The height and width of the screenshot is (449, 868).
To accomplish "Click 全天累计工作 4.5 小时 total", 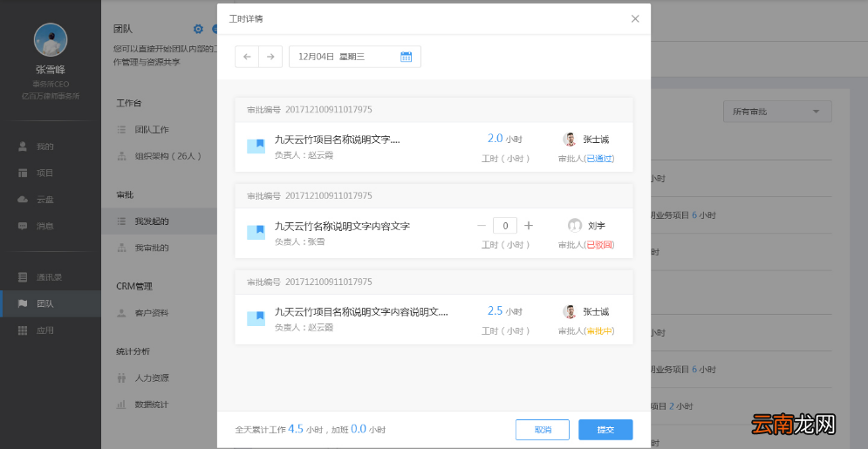I will 279,429.
